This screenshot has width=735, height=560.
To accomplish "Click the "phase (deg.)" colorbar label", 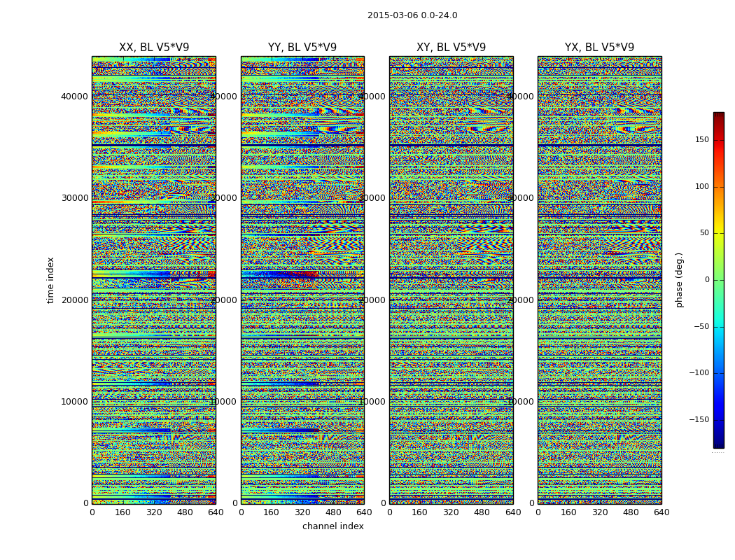I will [679, 280].
